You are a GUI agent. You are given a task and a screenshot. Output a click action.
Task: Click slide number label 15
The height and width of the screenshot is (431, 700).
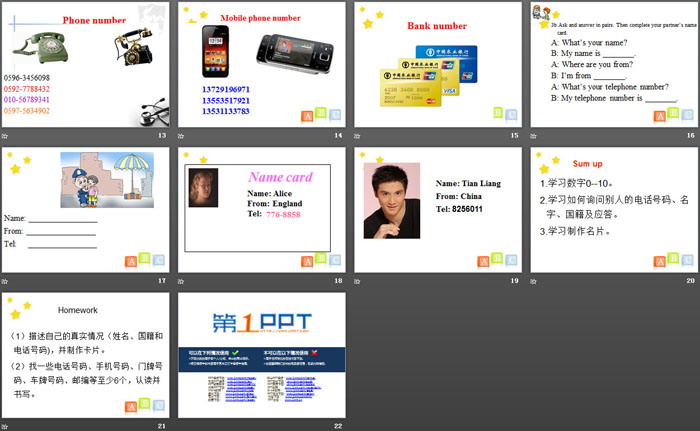[515, 135]
